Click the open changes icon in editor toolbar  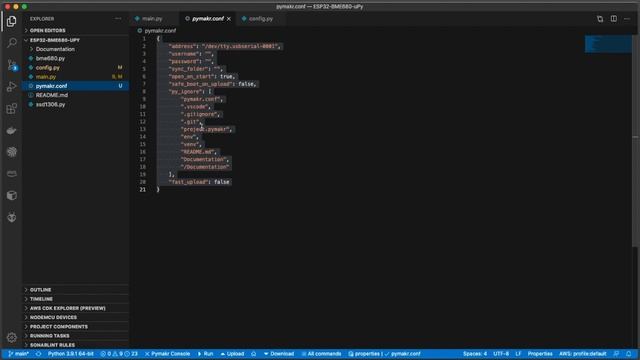[x=600, y=19]
